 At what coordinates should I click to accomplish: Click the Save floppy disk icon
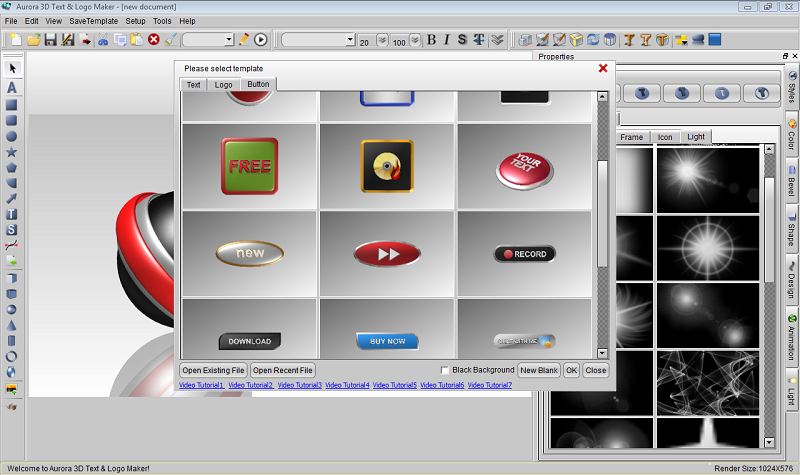click(50, 39)
